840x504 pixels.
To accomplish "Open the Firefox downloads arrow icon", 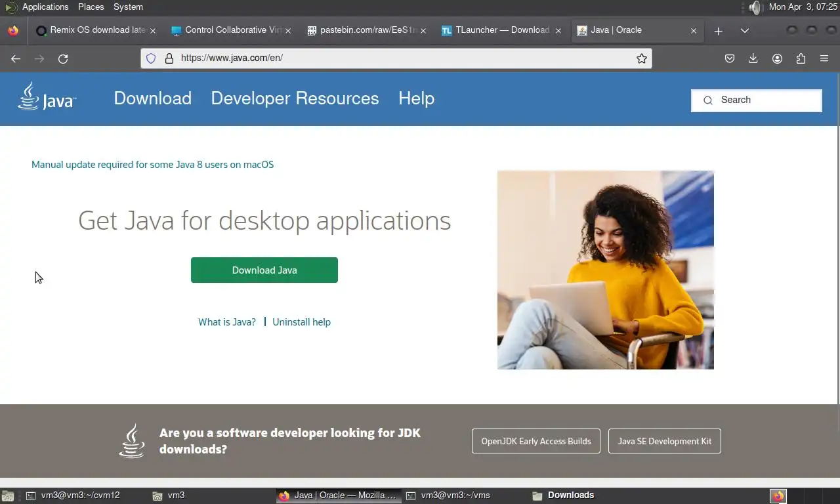I will (753, 58).
